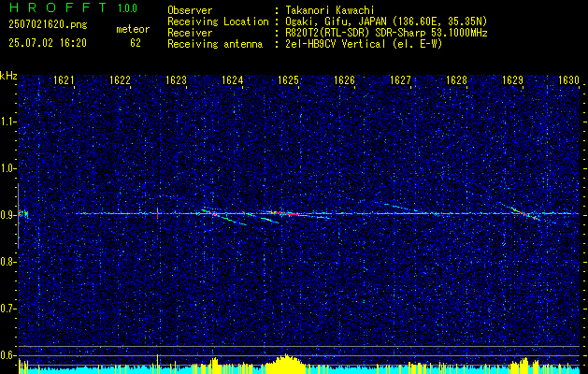Click the Receiver field label
588x374 pixels.
point(190,33)
